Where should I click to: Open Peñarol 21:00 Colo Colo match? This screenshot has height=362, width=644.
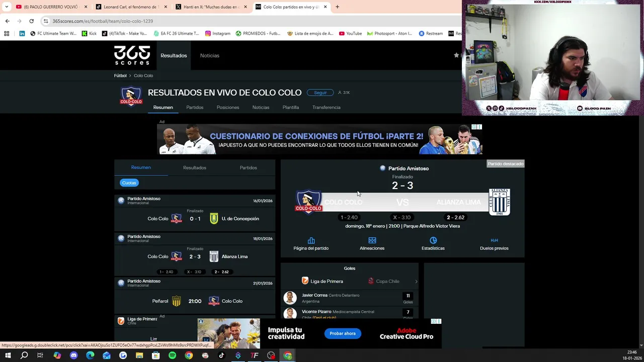[x=195, y=296]
